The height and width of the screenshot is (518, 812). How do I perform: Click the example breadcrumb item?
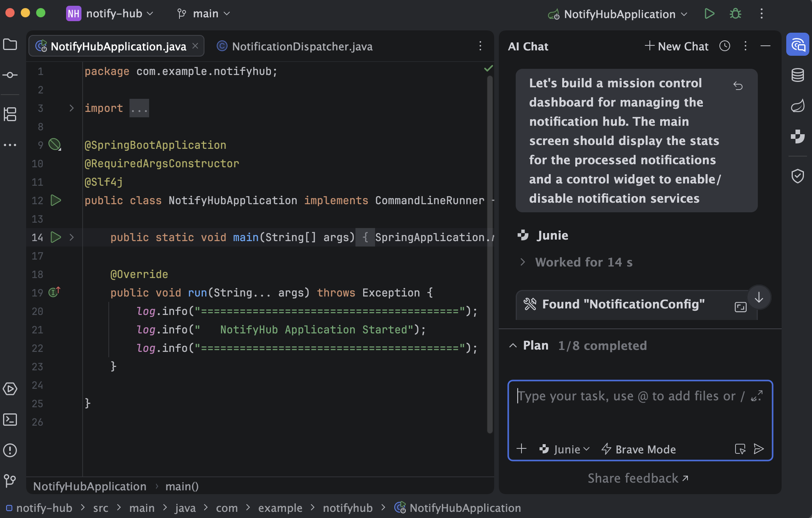click(280, 508)
